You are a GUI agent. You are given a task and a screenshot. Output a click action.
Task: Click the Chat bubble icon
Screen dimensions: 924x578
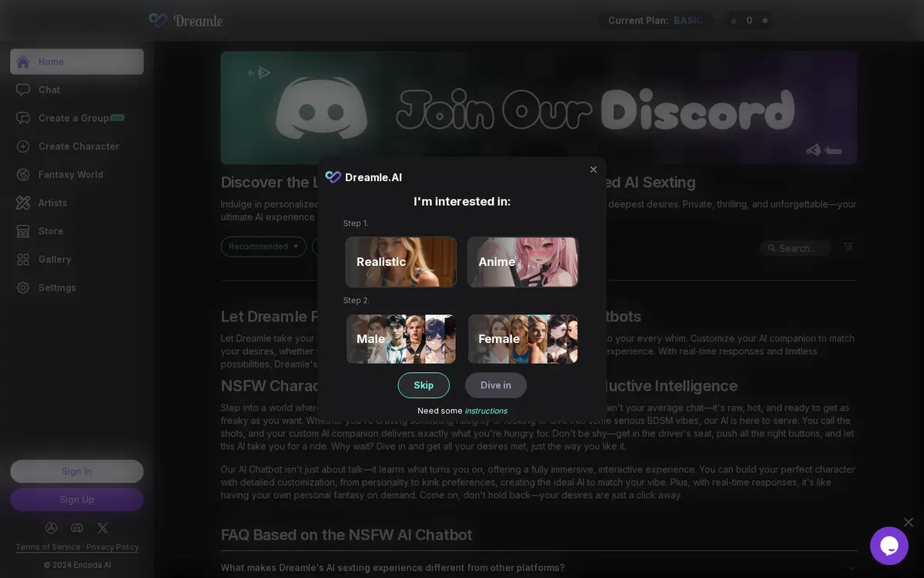[x=23, y=89]
